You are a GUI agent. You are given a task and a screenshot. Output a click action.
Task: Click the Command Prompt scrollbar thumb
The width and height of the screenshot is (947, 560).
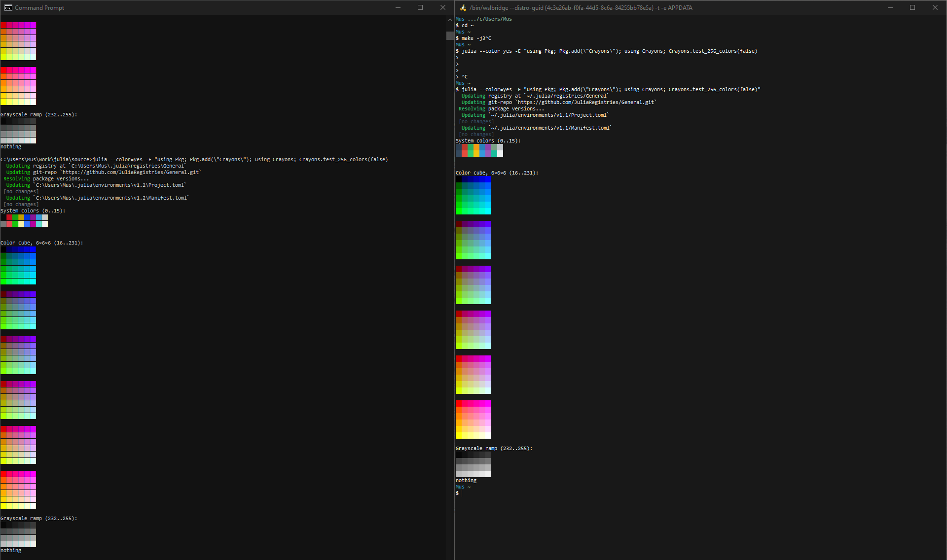(449, 35)
